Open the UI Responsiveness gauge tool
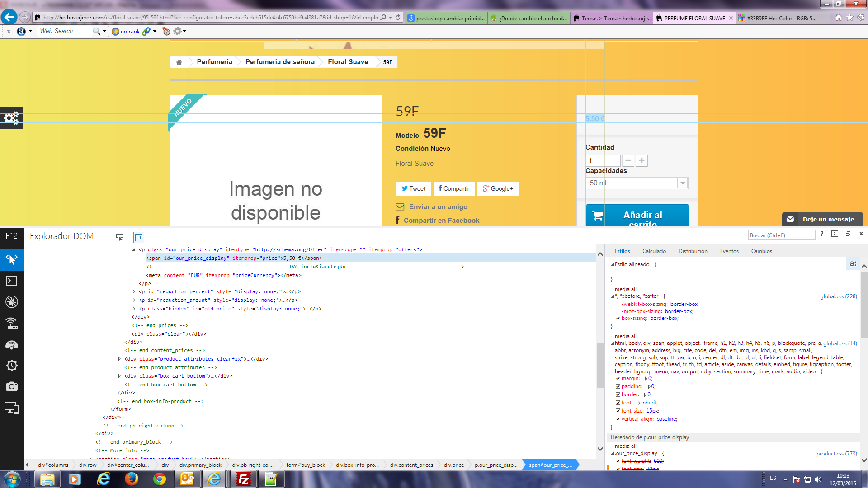 pyautogui.click(x=11, y=345)
